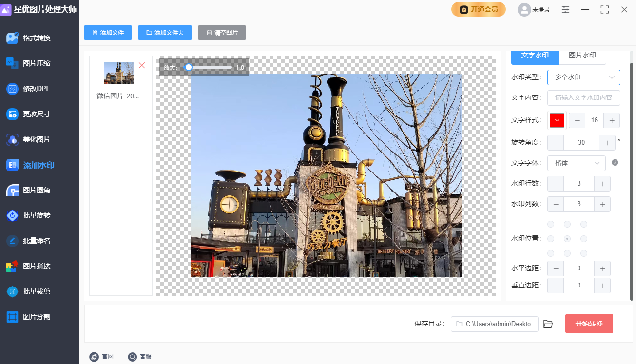Select the top-left watermark position radio
636x364 pixels.
coord(551,224)
